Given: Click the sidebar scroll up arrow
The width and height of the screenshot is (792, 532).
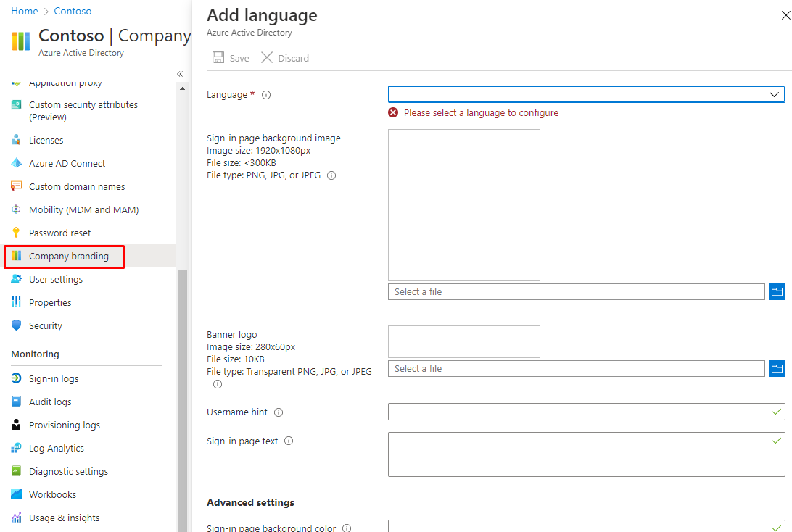Looking at the screenshot, I should click(x=182, y=88).
